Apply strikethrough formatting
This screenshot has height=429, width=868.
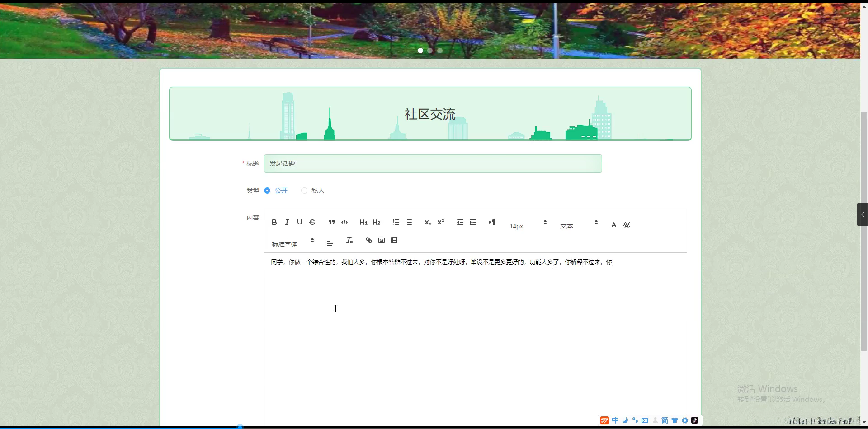coord(312,222)
